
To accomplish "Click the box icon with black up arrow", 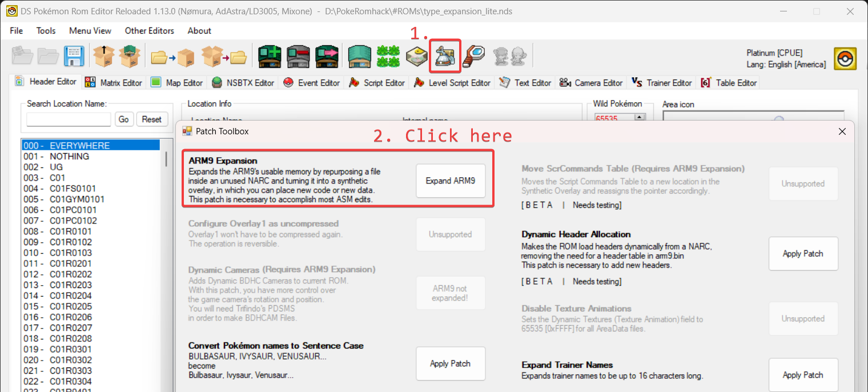I will (103, 56).
